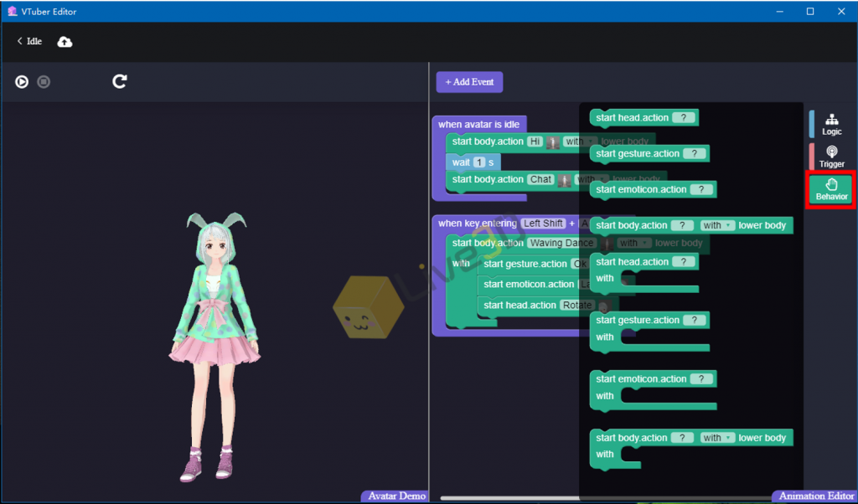Select the Behavior block category
Image resolution: width=858 pixels, height=504 pixels.
point(831,189)
